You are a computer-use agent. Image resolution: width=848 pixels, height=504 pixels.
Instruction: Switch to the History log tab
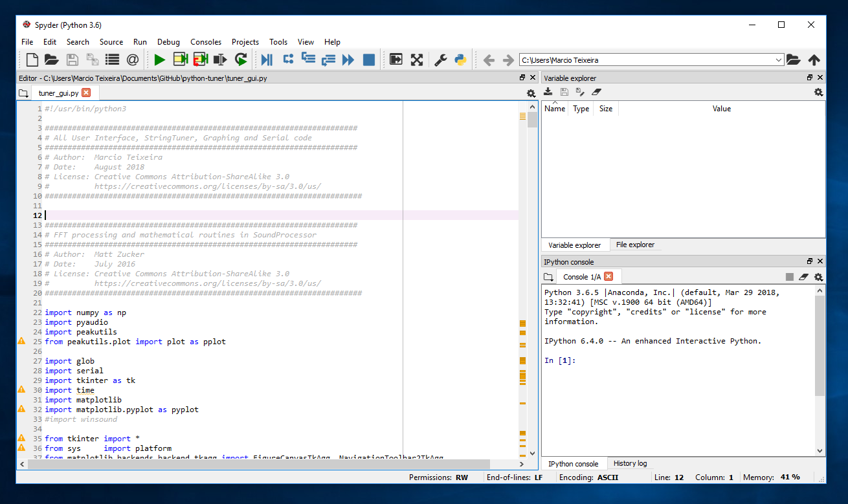point(629,463)
